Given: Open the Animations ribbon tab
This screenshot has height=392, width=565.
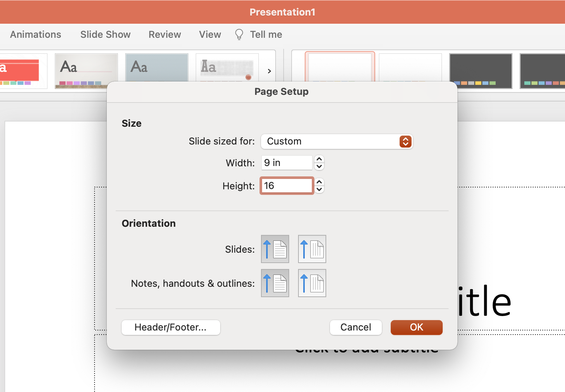Looking at the screenshot, I should 36,34.
